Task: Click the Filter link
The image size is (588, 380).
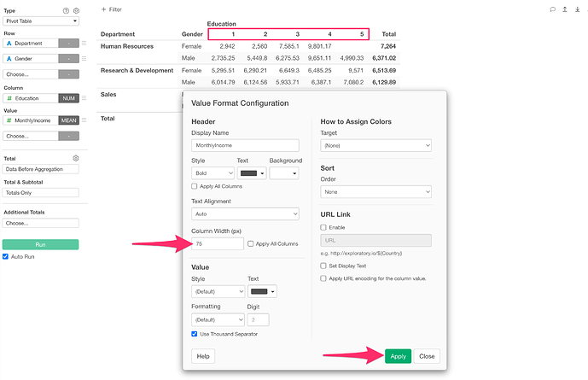Action: point(115,9)
